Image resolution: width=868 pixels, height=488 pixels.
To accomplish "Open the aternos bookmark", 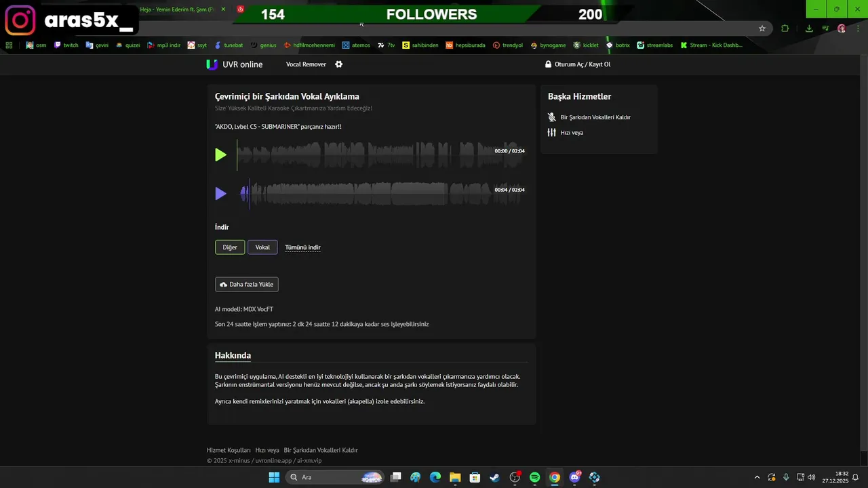I will [x=357, y=45].
